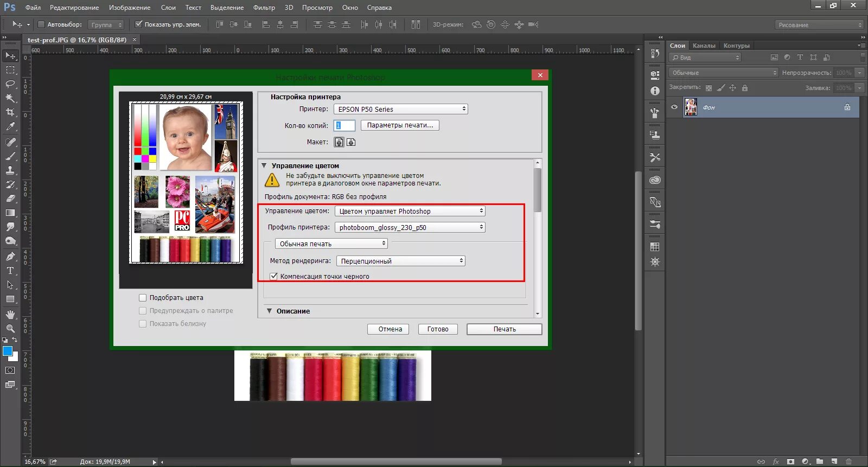868x467 pixels.
Task: Select the Crop tool in toolbar
Action: (x=10, y=112)
